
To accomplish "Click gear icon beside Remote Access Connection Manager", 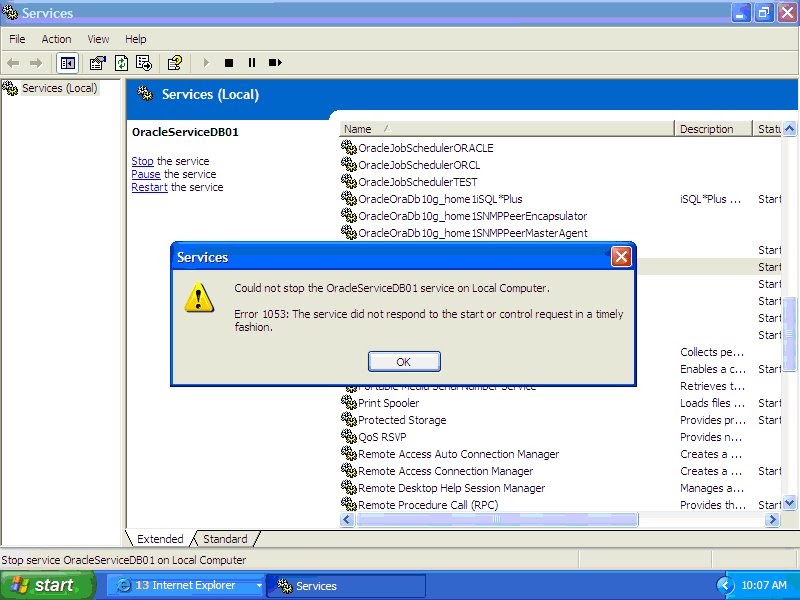I will click(x=348, y=470).
